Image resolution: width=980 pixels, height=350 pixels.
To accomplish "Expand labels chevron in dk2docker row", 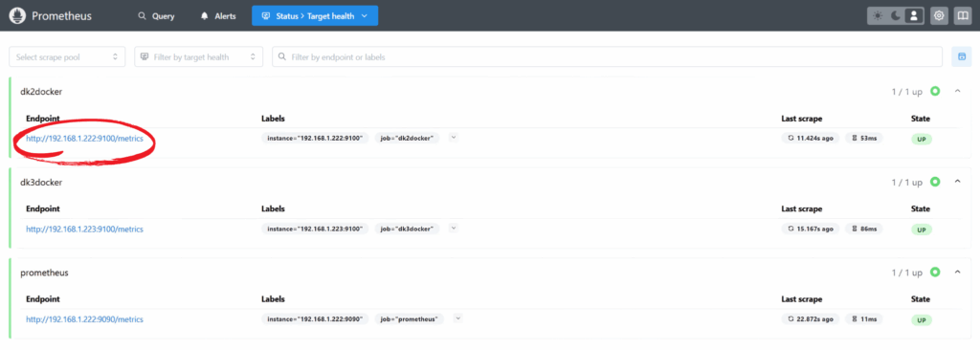I will (453, 138).
